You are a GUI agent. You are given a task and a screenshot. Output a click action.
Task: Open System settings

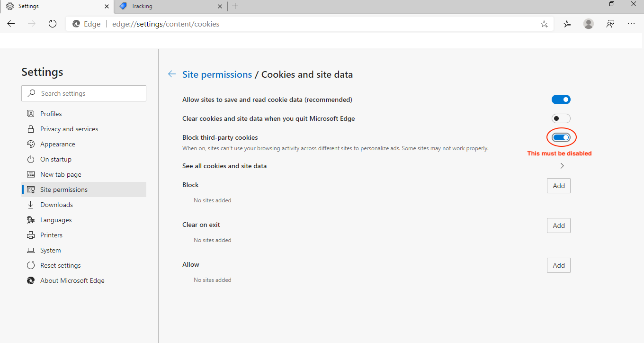(84, 250)
